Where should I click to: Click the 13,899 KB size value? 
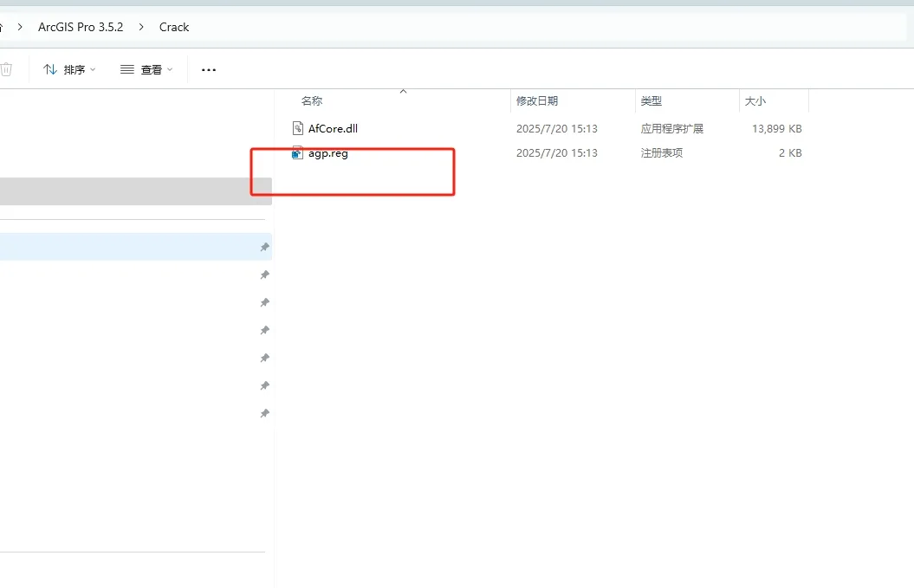(x=776, y=128)
